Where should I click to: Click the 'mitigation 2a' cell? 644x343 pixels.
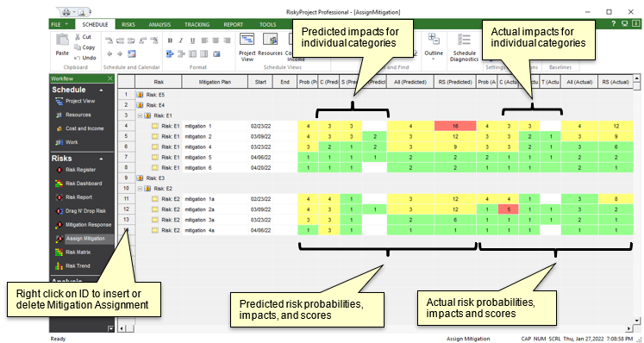pos(215,209)
